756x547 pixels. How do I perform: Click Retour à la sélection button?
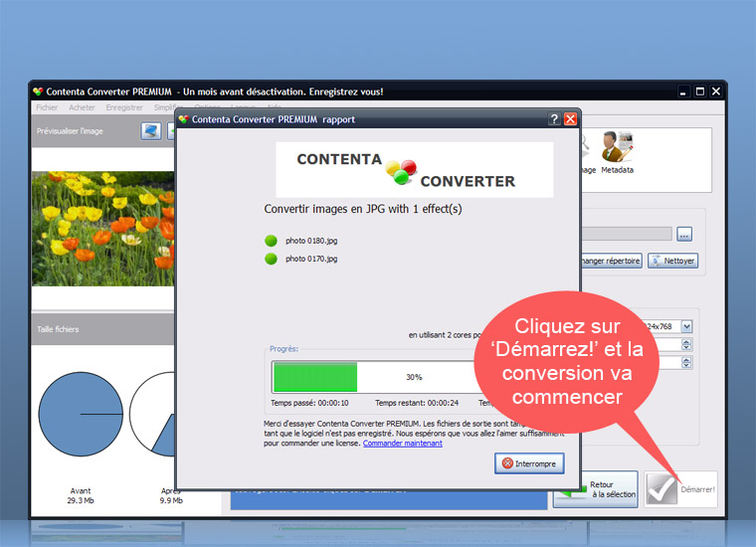click(x=596, y=489)
